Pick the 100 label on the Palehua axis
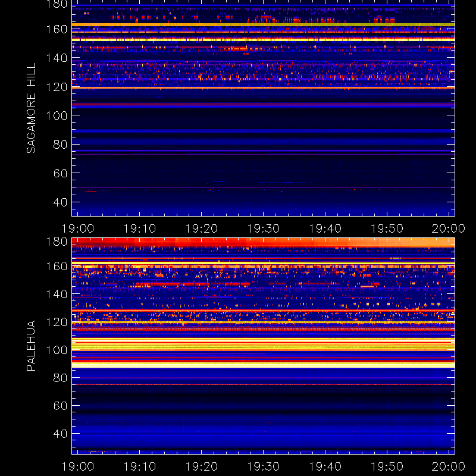 point(57,350)
